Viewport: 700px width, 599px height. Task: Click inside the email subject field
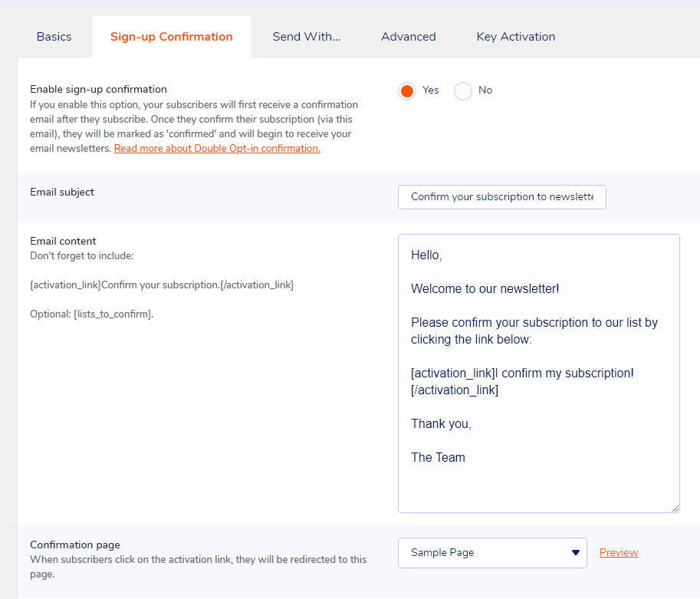501,197
